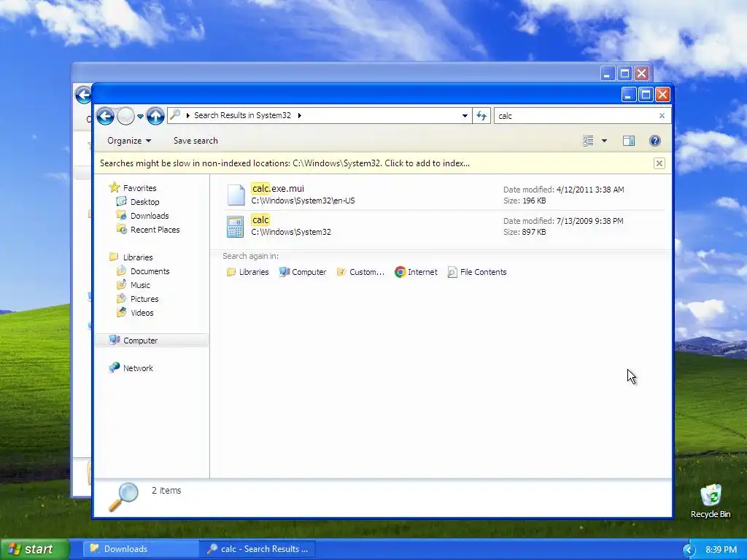The height and width of the screenshot is (560, 747).
Task: Select Libraries in the navigation pane
Action: point(138,257)
